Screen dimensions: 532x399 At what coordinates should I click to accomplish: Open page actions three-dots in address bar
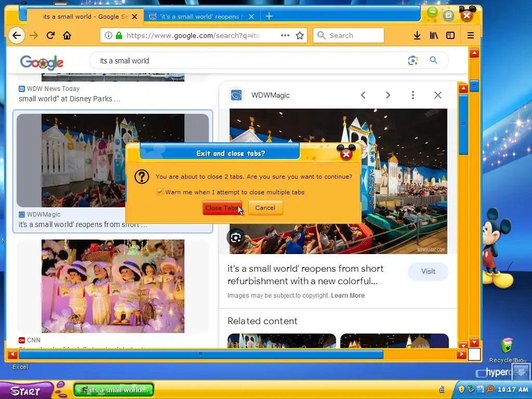(285, 35)
